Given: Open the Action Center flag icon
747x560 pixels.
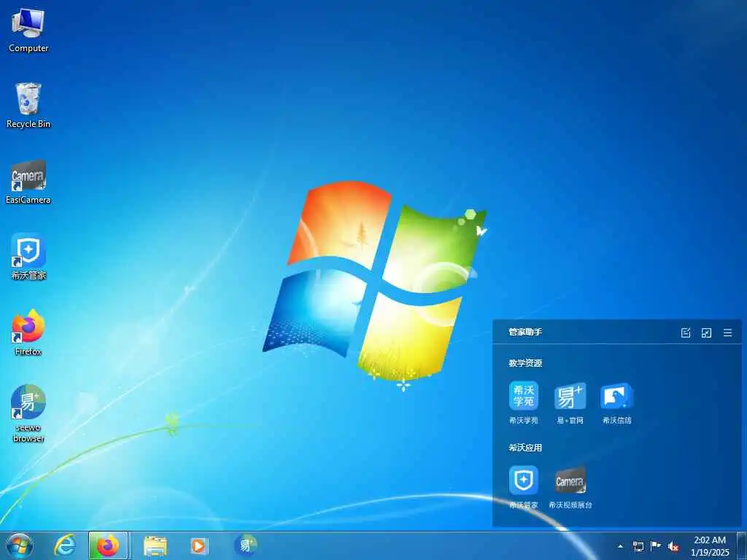Looking at the screenshot, I should [x=656, y=546].
